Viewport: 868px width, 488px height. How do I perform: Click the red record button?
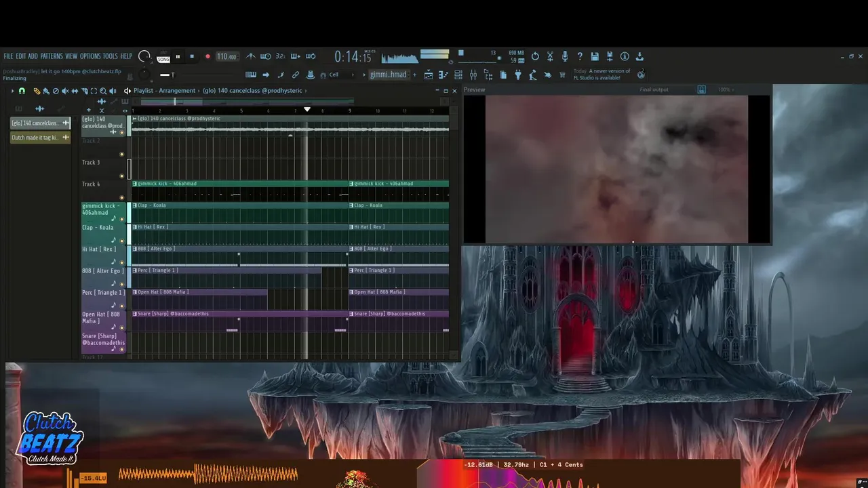208,57
